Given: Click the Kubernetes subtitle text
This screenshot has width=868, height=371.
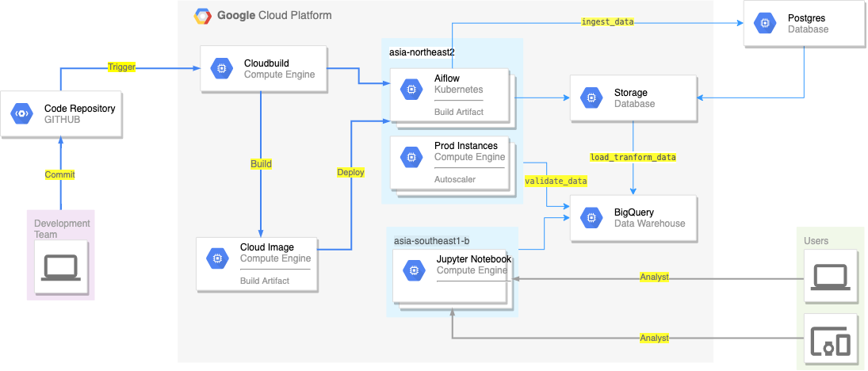Looking at the screenshot, I should coord(459,89).
